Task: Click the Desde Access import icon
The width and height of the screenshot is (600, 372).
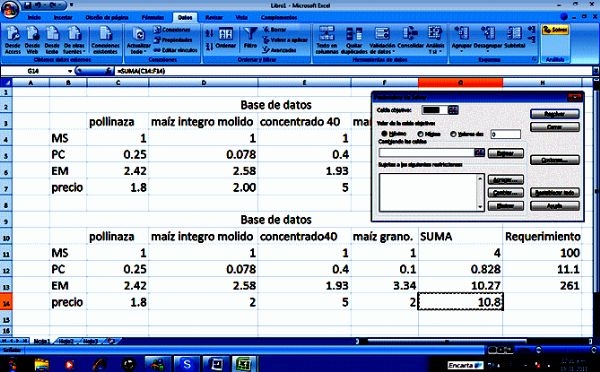Action: (13, 40)
